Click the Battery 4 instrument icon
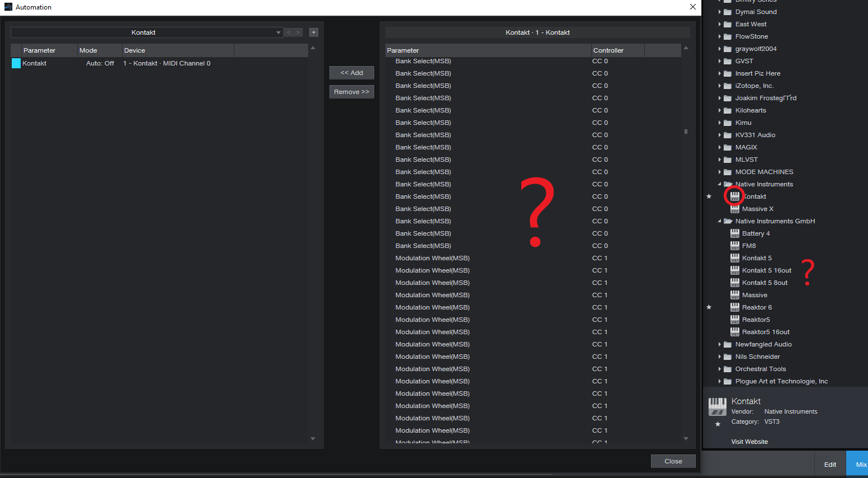 click(735, 233)
